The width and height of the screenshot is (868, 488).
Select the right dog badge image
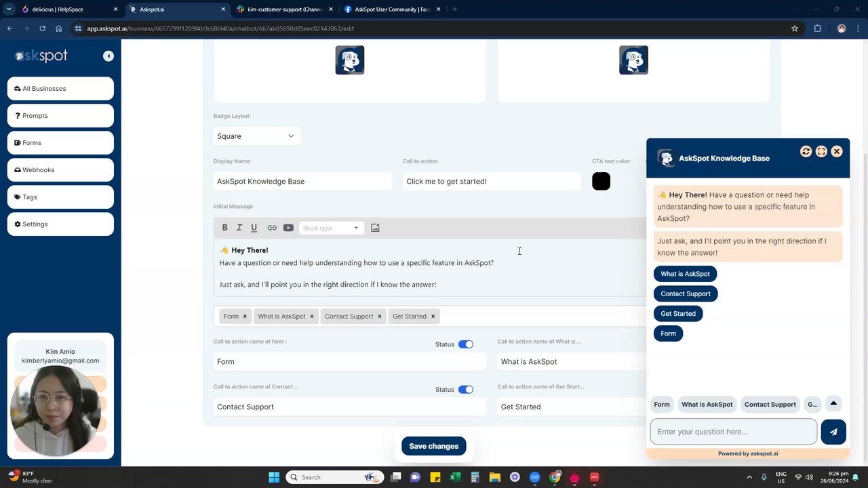click(634, 60)
